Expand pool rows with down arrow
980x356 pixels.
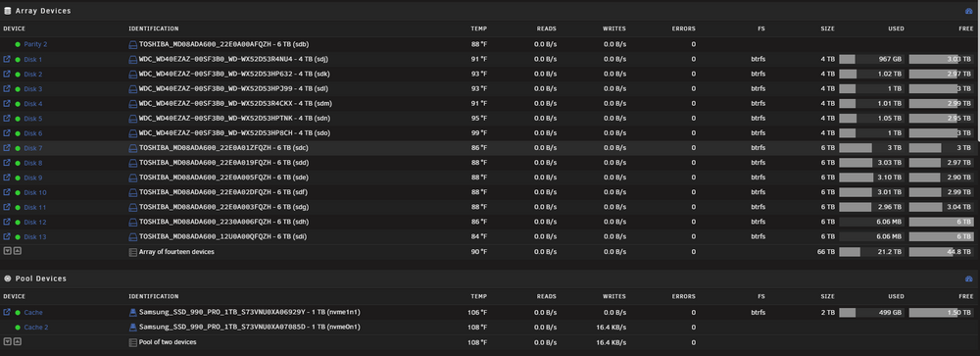8,341
